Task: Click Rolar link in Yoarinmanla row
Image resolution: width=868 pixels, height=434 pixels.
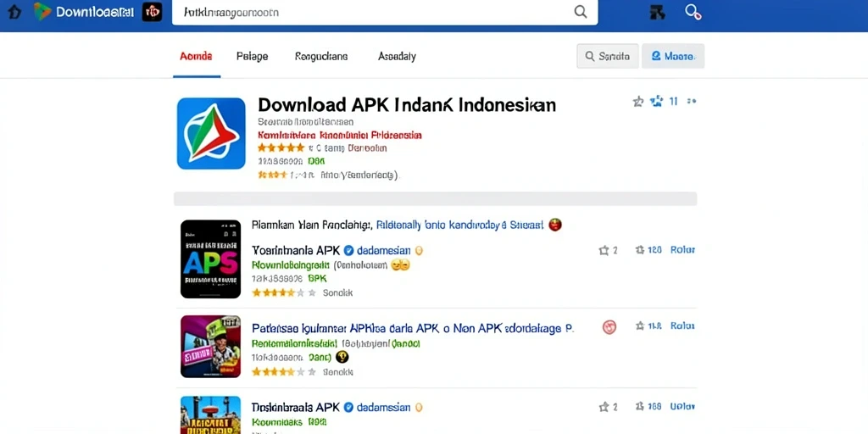Action: pos(682,250)
